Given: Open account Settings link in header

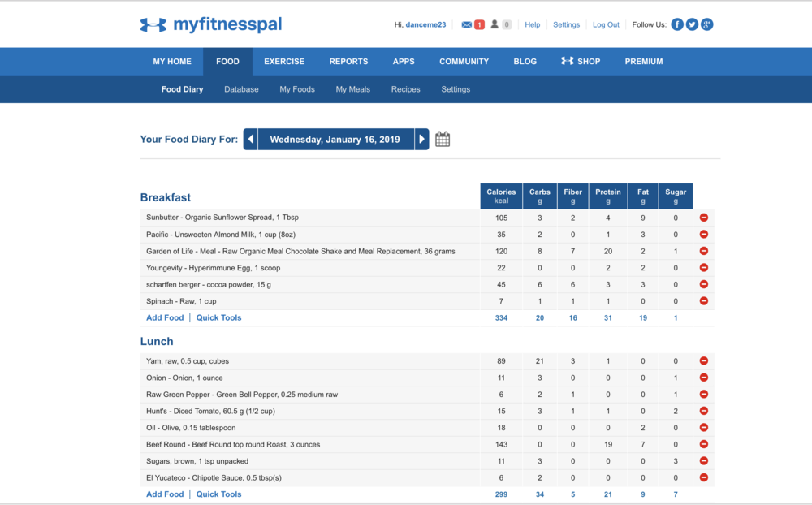Looking at the screenshot, I should pos(567,24).
